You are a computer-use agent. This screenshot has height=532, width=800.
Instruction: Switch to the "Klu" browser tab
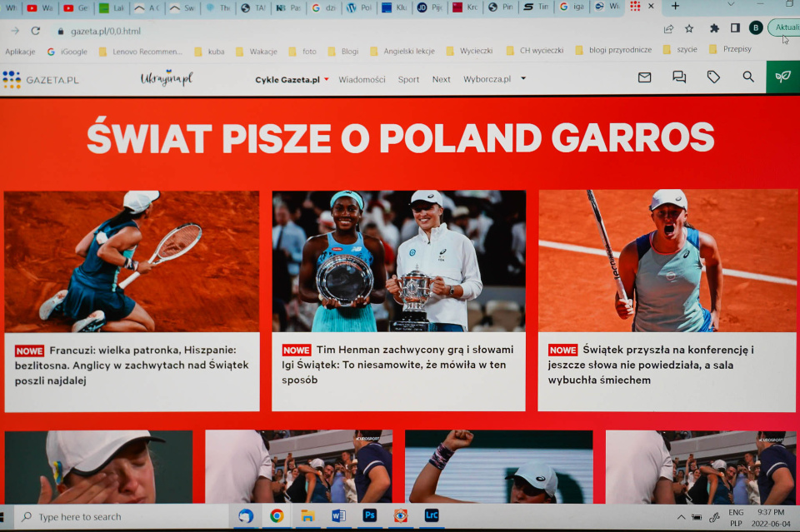[394, 7]
